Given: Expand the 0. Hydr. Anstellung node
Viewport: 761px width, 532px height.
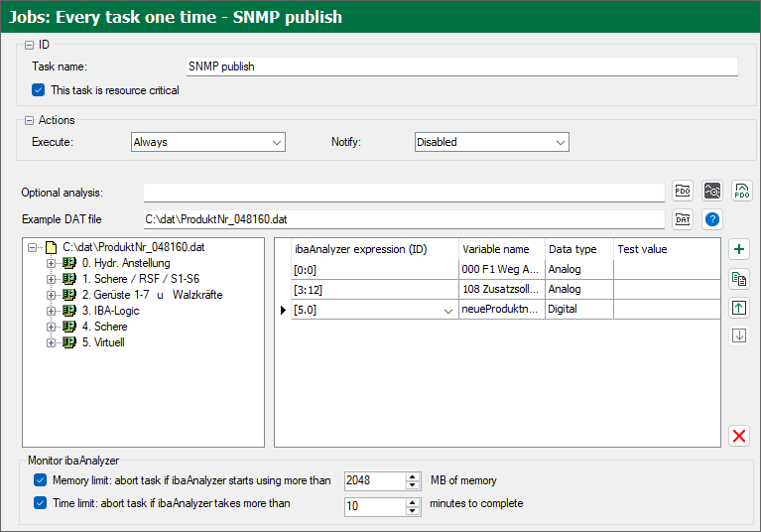Looking at the screenshot, I should [x=51, y=264].
